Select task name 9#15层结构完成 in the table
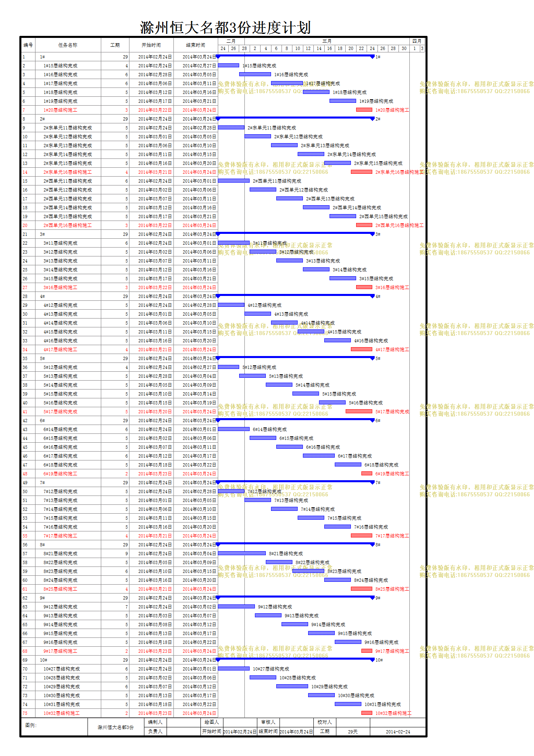 coord(60,633)
